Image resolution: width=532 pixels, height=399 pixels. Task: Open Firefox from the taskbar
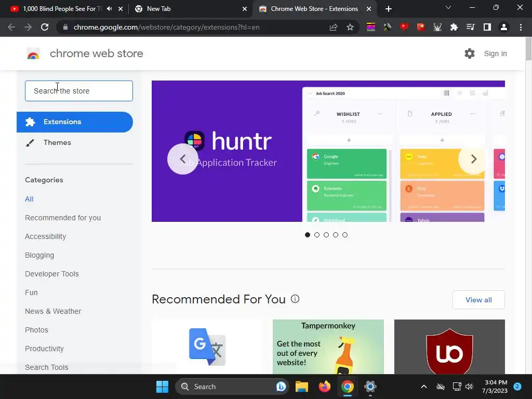point(325,387)
